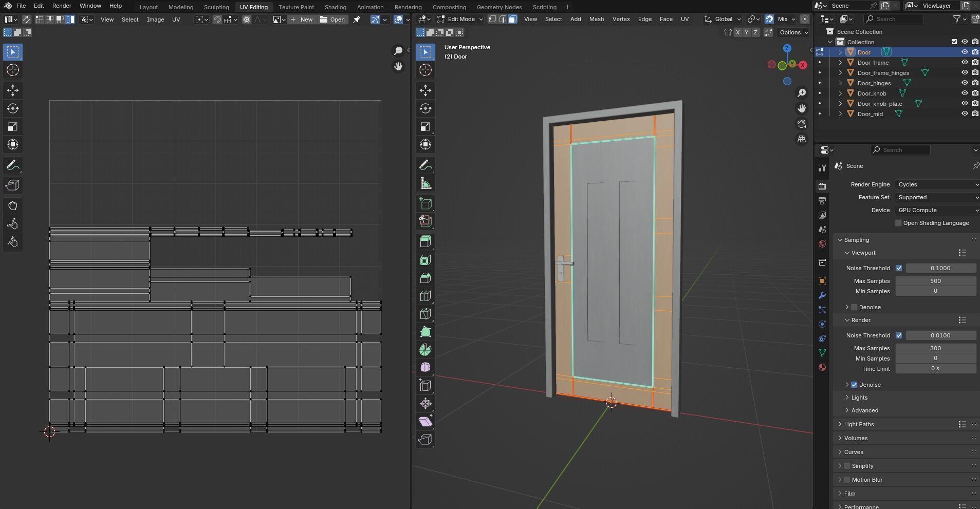
Task: Toggle Open Shading Language checkbox
Action: [898, 223]
